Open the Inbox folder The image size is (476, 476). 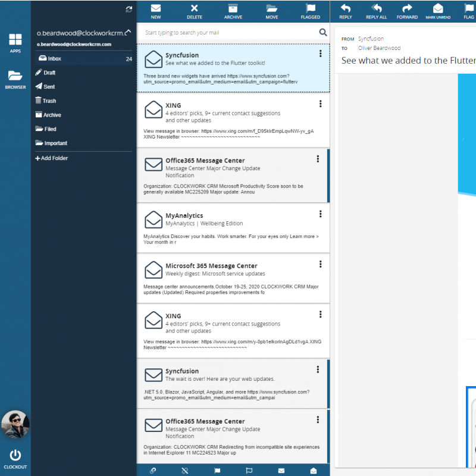[x=84, y=58]
